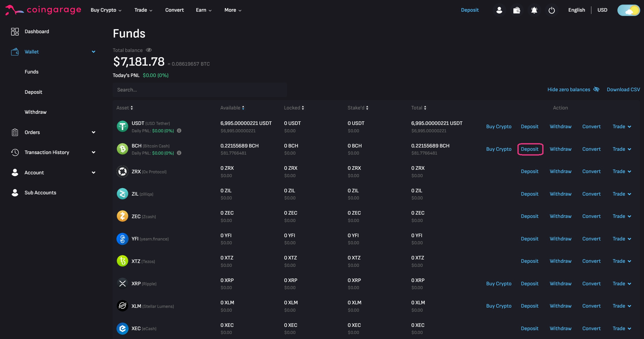Go to Dashboard in sidebar
644x339 pixels.
pos(37,31)
